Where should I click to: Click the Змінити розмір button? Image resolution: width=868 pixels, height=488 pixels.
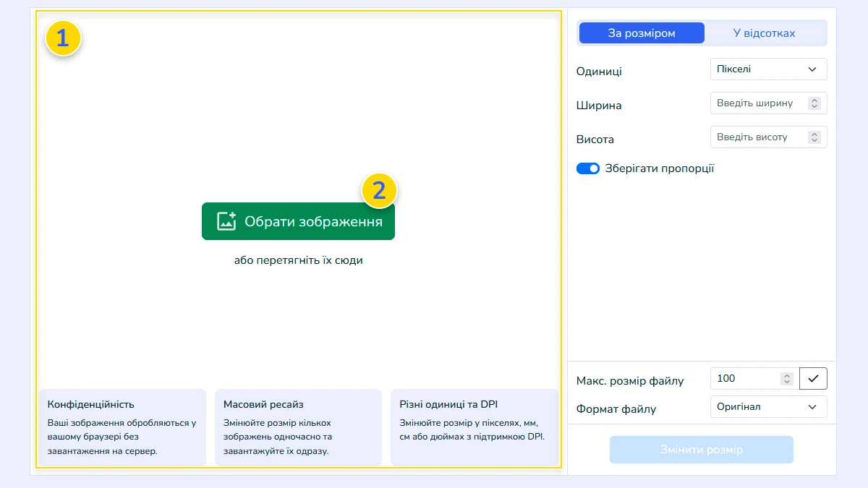pos(701,450)
